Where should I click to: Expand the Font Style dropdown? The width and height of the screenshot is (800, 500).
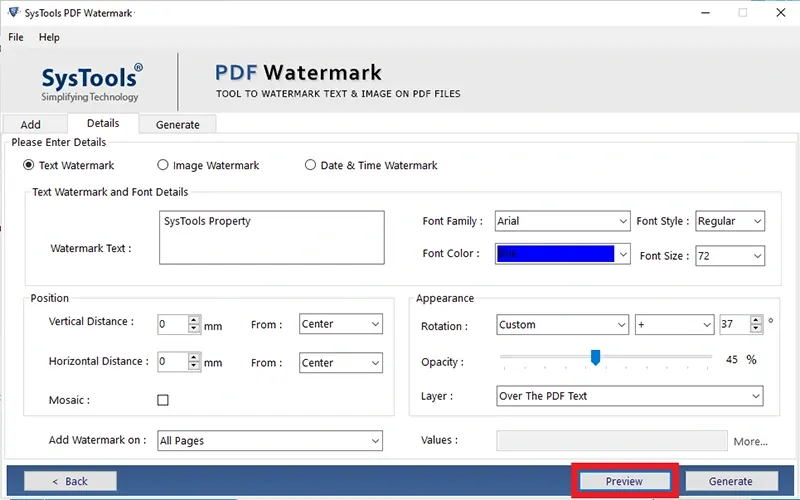click(x=730, y=221)
